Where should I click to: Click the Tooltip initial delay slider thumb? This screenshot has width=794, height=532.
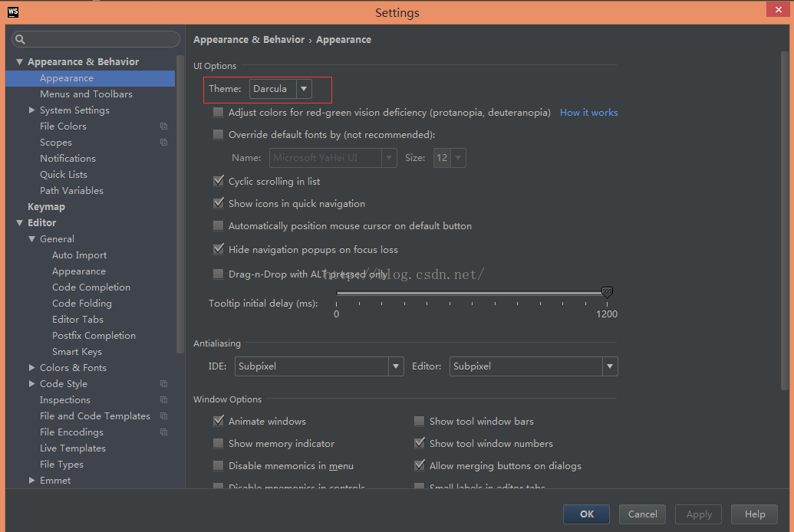[x=607, y=291]
